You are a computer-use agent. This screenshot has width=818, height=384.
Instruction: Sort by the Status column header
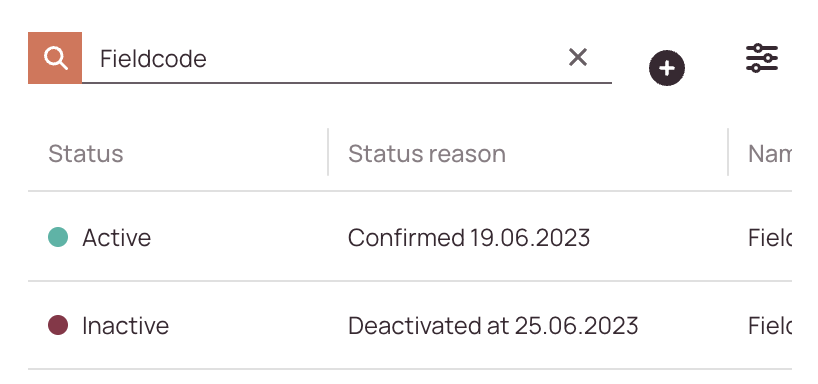[x=86, y=153]
